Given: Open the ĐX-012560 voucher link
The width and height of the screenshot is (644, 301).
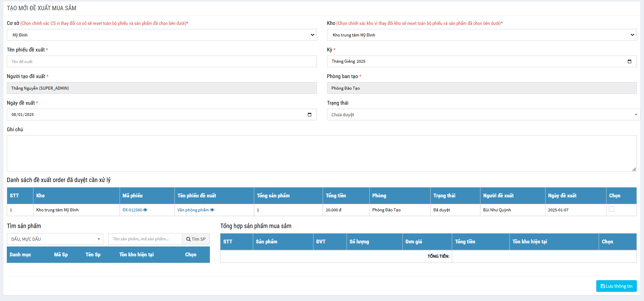Looking at the screenshot, I should point(132,210).
